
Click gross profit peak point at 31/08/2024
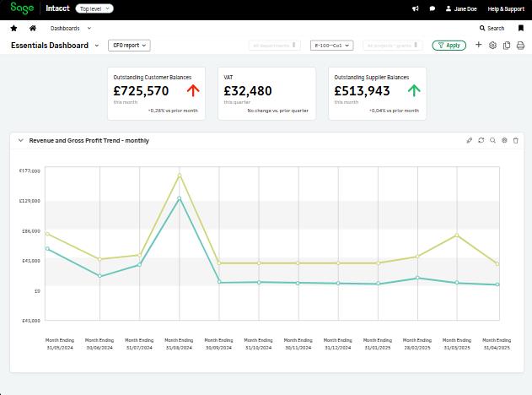(179, 198)
